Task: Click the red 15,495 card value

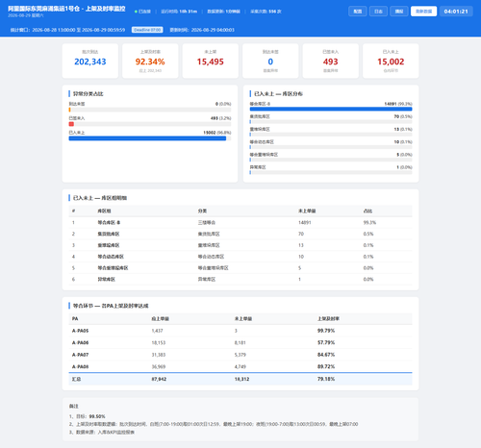Action: coord(211,62)
